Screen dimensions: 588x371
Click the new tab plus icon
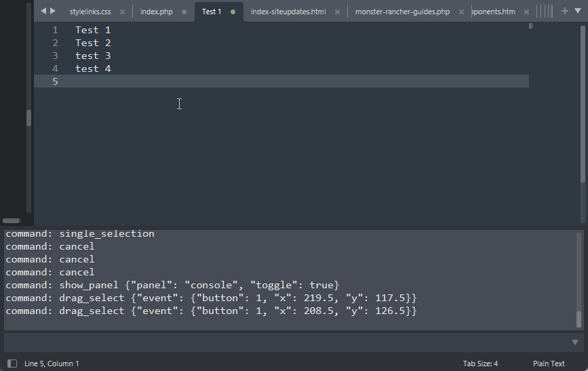(x=564, y=11)
